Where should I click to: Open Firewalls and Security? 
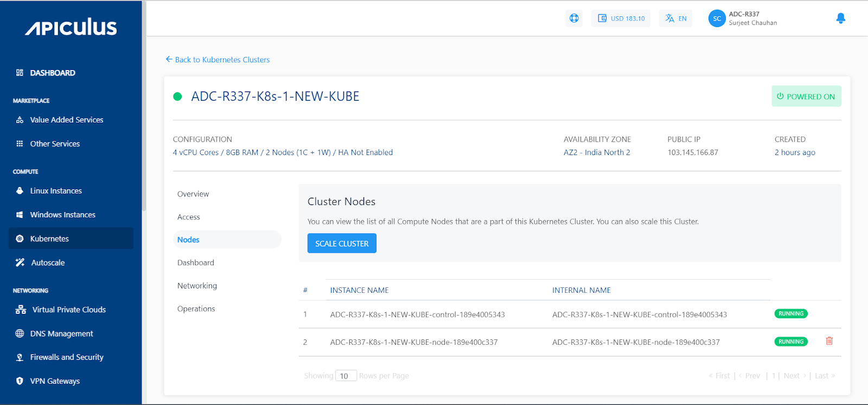67,357
